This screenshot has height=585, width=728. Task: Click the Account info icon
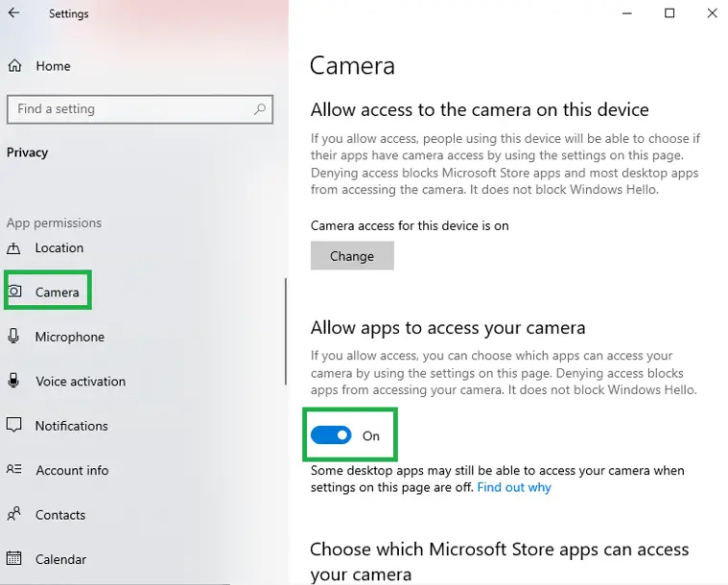[x=14, y=469]
